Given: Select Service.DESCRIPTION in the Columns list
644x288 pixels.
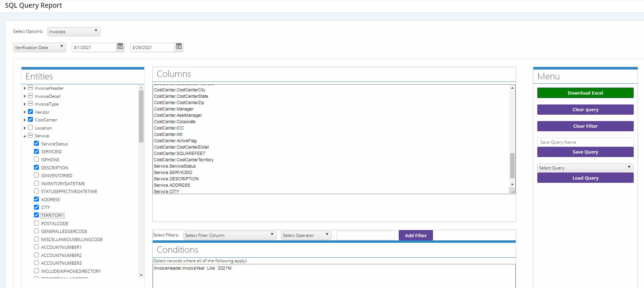Looking at the screenshot, I should (176, 179).
